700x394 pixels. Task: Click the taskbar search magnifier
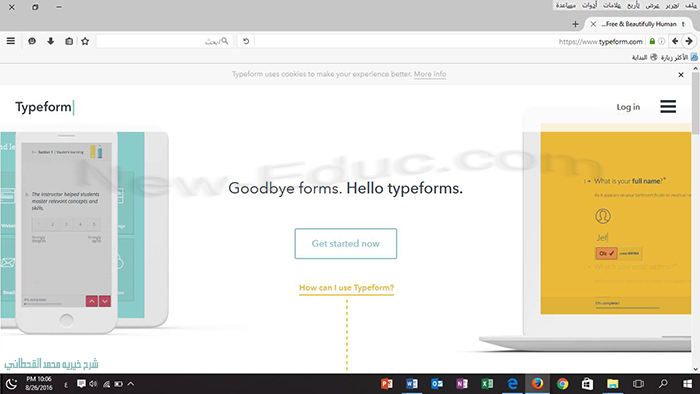pyautogui.click(x=663, y=384)
